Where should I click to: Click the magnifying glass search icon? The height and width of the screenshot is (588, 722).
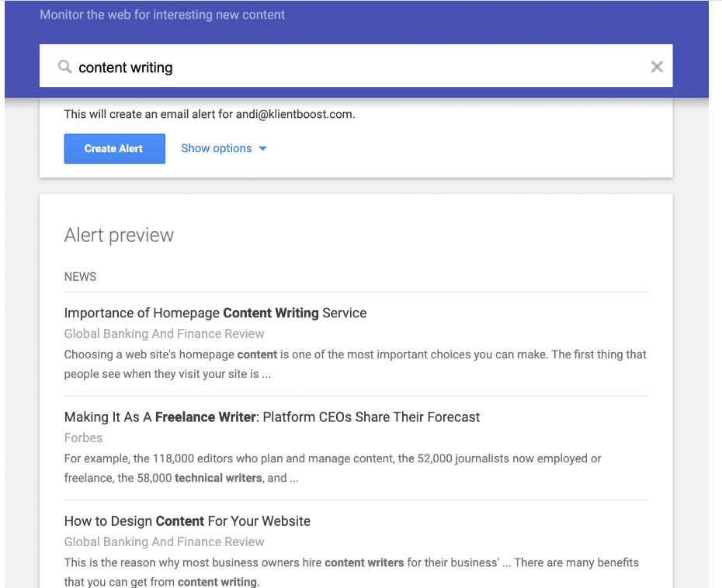click(x=65, y=67)
